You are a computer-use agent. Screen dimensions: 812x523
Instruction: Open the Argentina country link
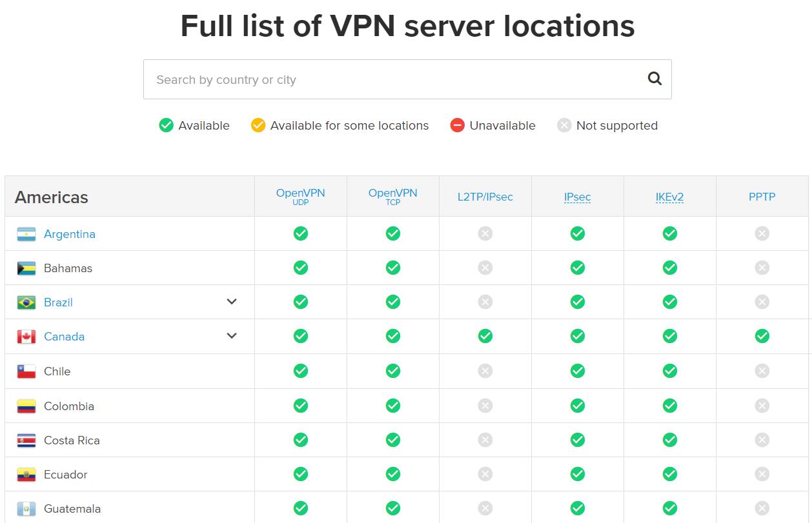coord(69,234)
